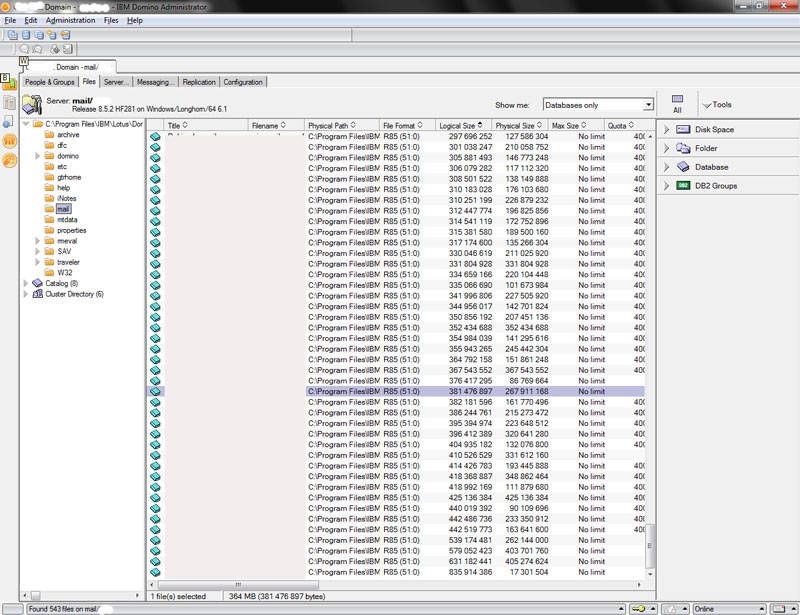Open the Tools panel header
The height and width of the screenshot is (615, 800).
717,105
